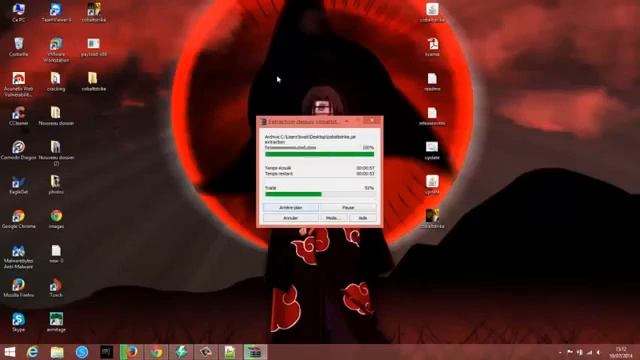Launch VMware Workstation shortcut
The image size is (640, 360).
(56, 50)
